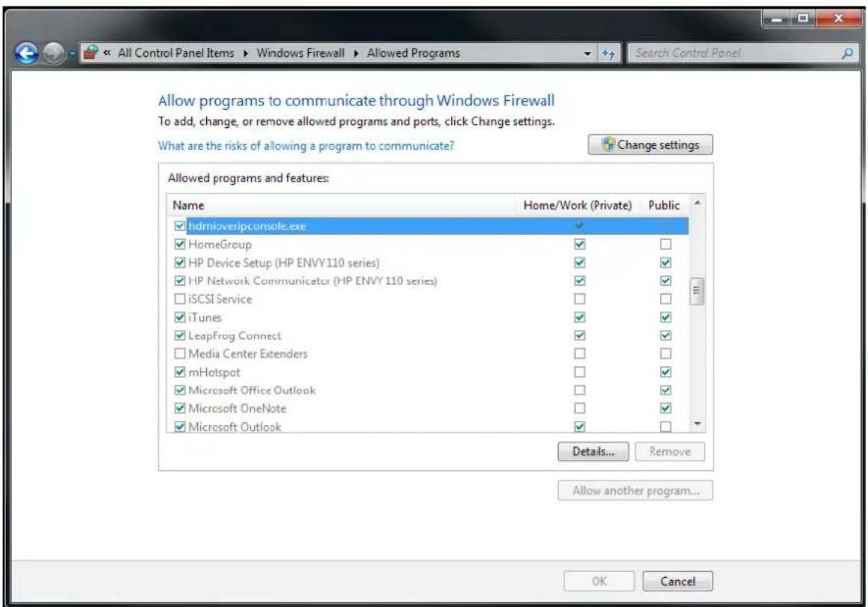Select the Media Center Extenders row text
This screenshot has width=868, height=607.
[x=247, y=354]
